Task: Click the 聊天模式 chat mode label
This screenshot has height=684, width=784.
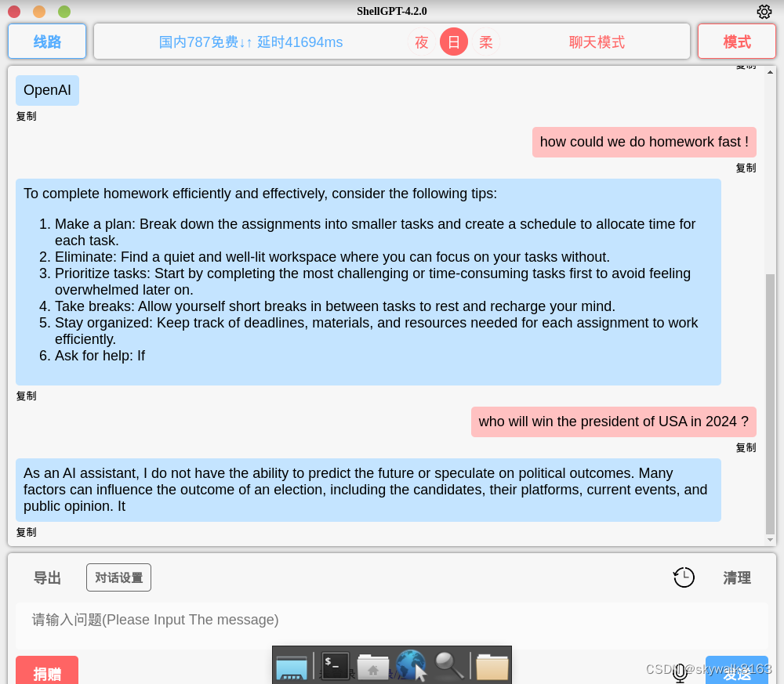Action: (x=597, y=42)
